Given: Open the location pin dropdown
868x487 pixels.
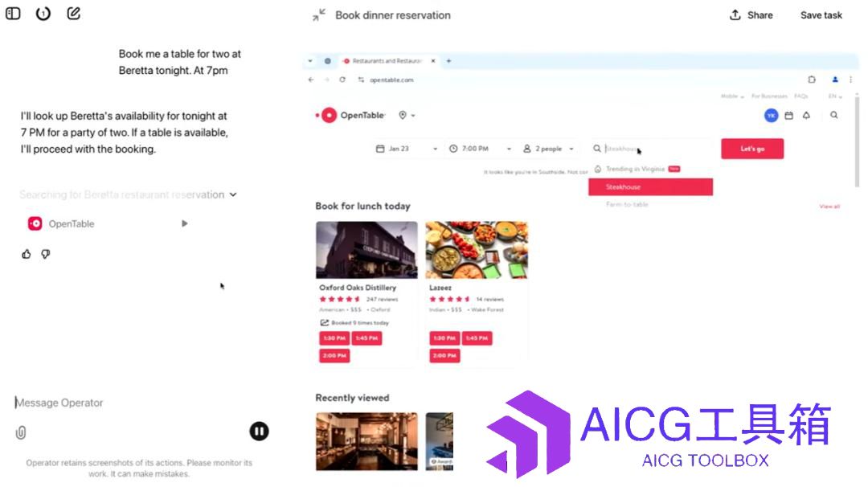Looking at the screenshot, I should click(x=407, y=115).
